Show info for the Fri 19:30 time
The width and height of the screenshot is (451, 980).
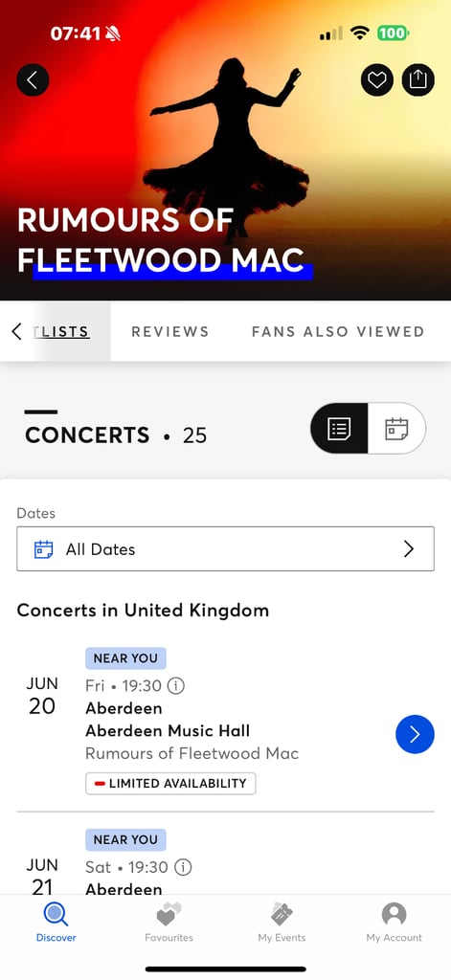pos(176,686)
